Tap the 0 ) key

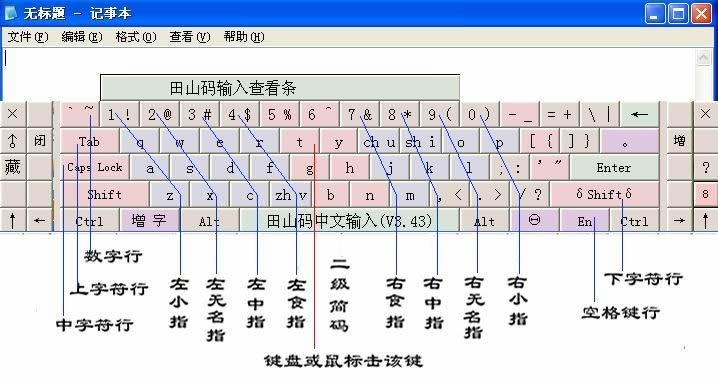(479, 114)
